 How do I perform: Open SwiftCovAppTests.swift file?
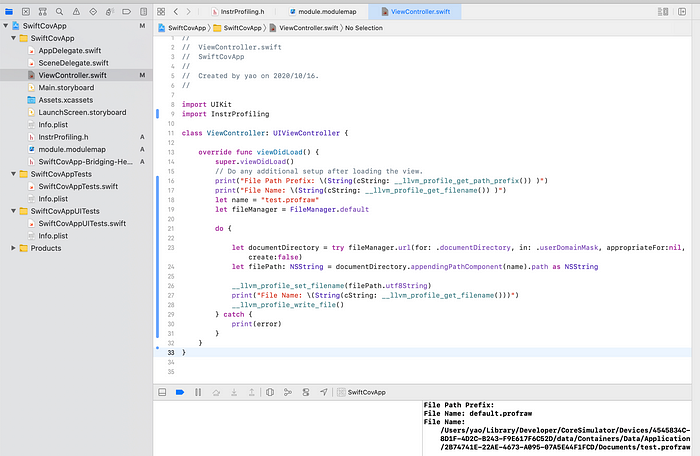coord(78,186)
